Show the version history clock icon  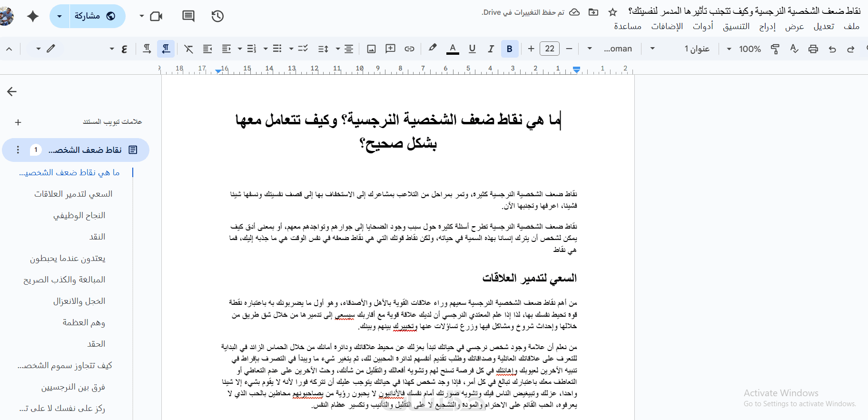point(217,16)
